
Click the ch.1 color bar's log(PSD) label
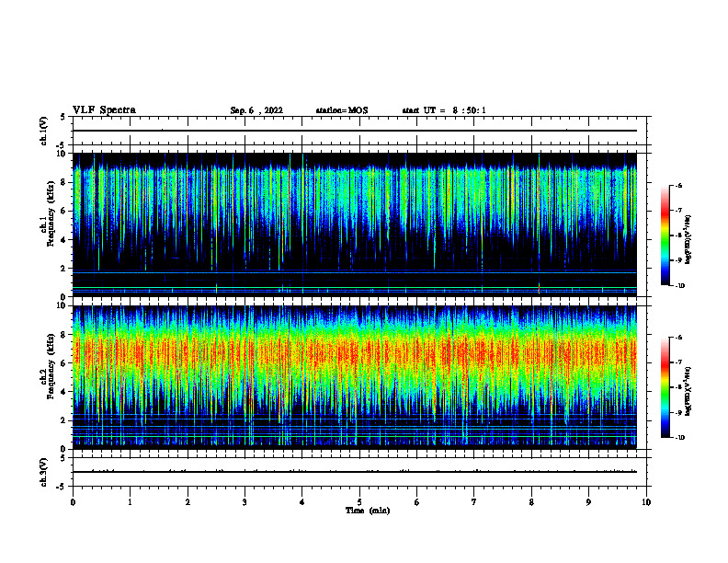click(688, 240)
